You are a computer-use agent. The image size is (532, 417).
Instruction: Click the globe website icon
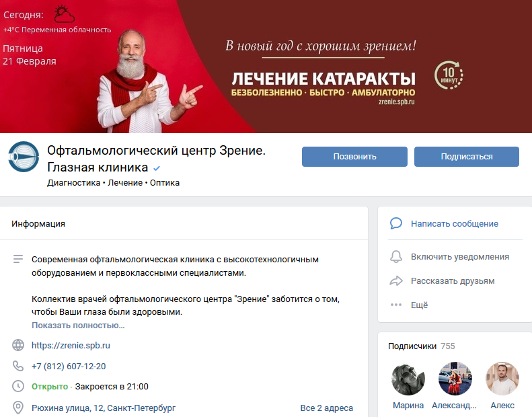(x=18, y=345)
